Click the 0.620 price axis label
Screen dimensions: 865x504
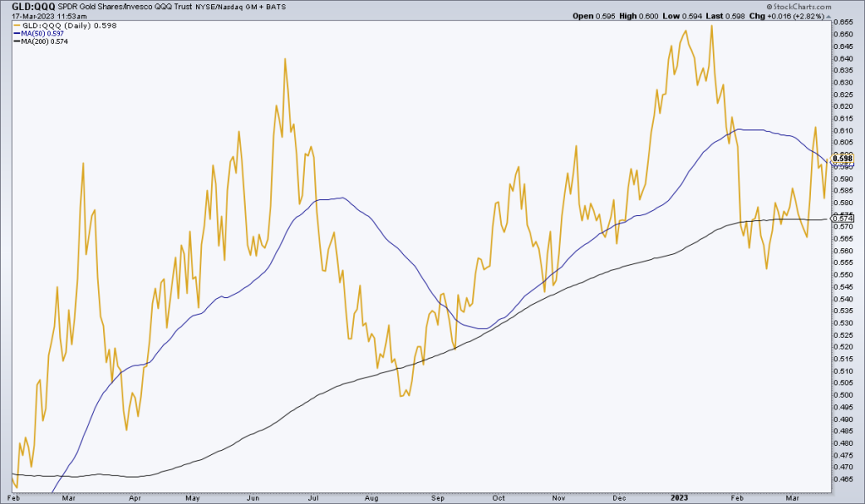845,106
